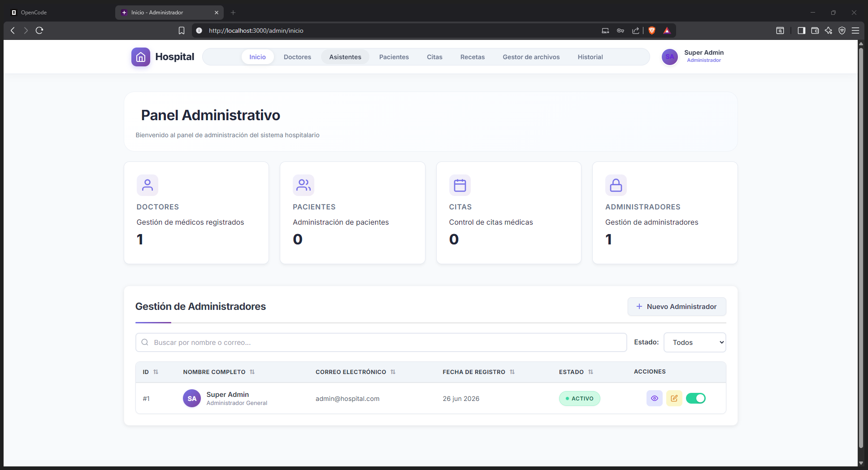
Task: Click the Pacientes card users icon
Action: (304, 185)
